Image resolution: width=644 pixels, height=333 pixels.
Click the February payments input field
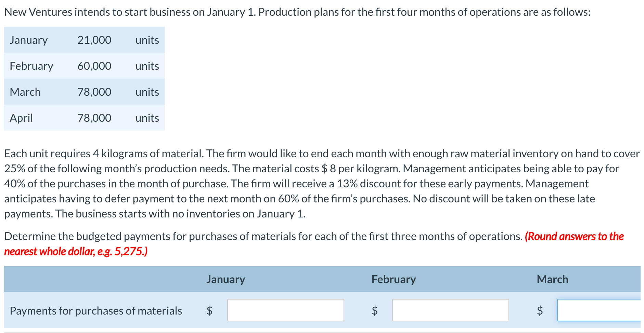coord(451,310)
